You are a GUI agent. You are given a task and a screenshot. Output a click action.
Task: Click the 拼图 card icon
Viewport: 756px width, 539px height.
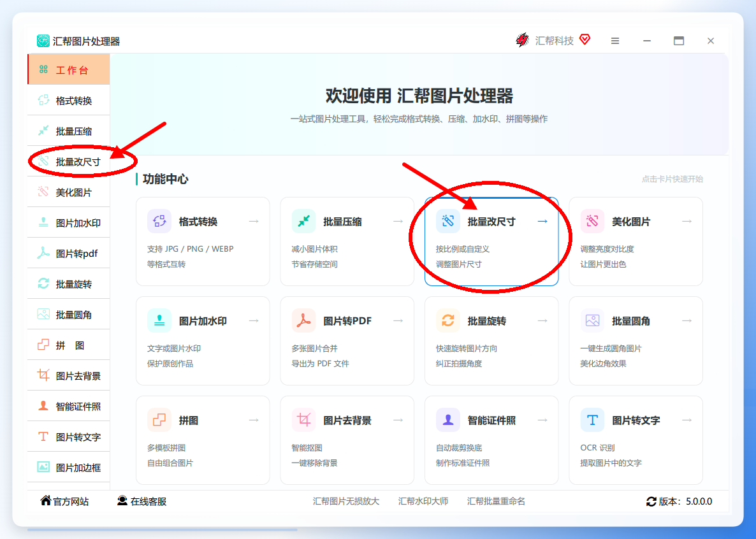pyautogui.click(x=159, y=420)
